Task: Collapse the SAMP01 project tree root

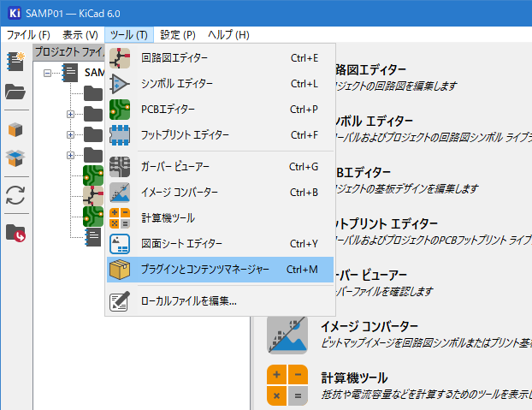Action: pyautogui.click(x=48, y=73)
